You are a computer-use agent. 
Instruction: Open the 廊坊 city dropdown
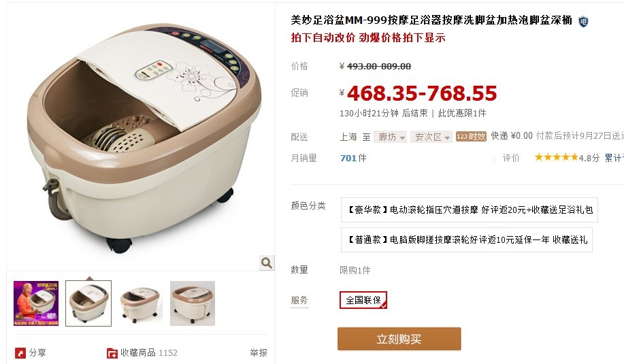[391, 137]
